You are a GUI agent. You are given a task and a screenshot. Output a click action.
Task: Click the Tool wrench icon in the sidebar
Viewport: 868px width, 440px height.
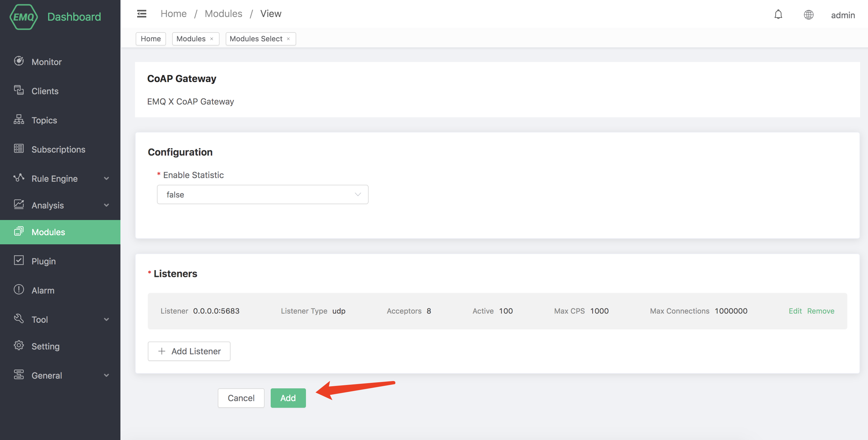point(19,318)
